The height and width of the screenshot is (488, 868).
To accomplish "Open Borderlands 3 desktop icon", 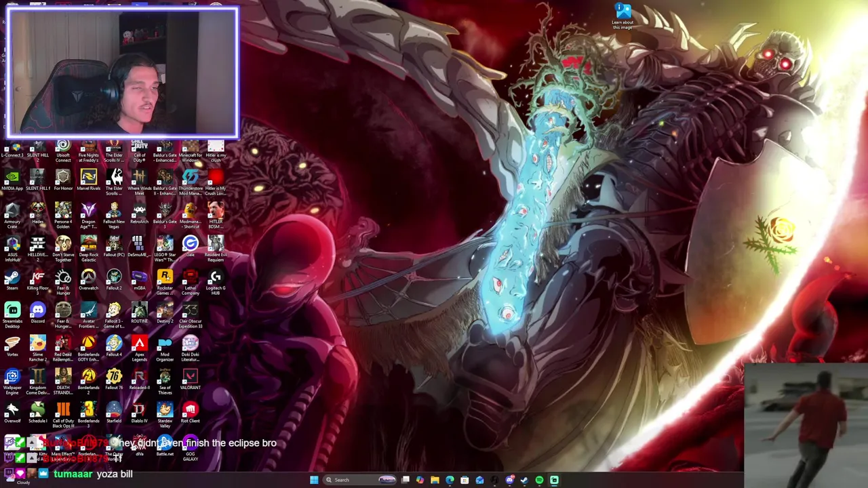I will tap(88, 414).
